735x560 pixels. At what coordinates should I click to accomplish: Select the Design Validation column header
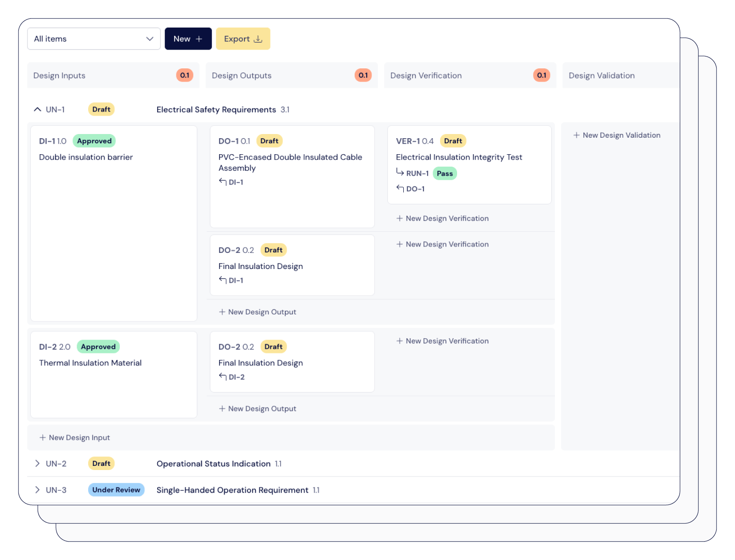click(602, 75)
